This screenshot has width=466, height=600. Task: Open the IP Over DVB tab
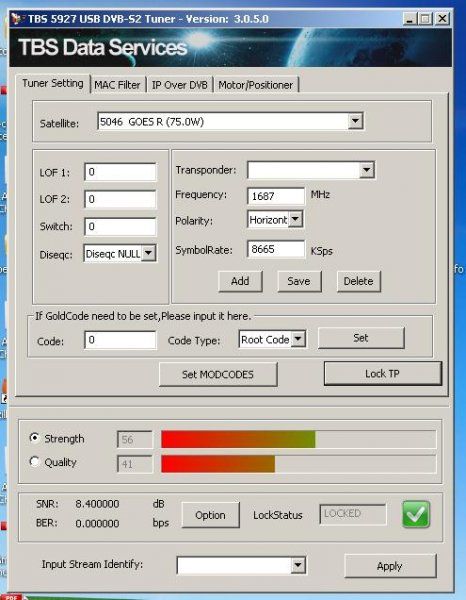click(x=180, y=85)
